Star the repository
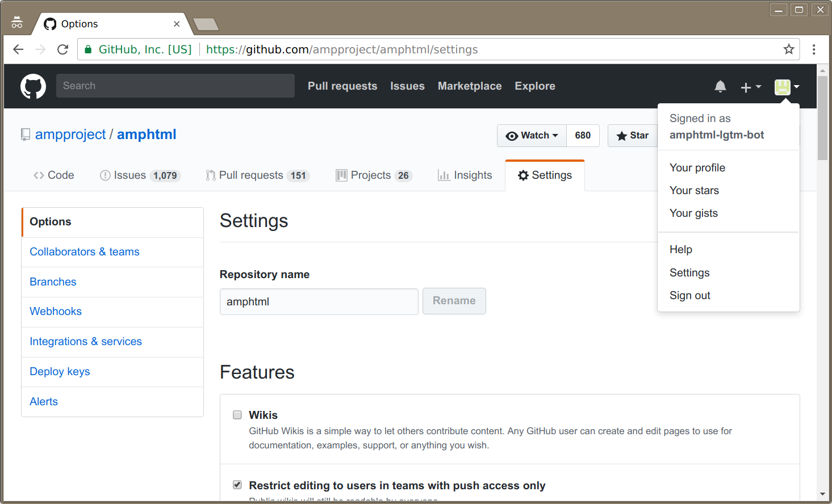This screenshot has height=504, width=832. 633,136
